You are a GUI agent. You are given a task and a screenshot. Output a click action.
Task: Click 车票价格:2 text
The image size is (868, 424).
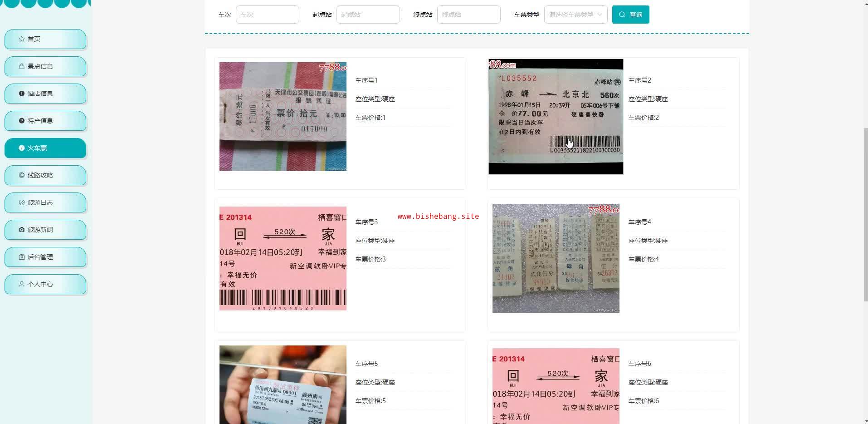click(x=644, y=118)
